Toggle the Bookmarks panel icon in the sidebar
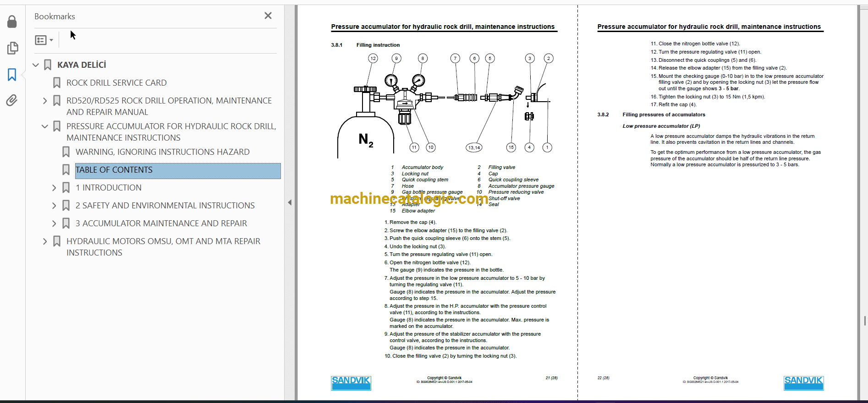868x403 pixels. point(12,75)
